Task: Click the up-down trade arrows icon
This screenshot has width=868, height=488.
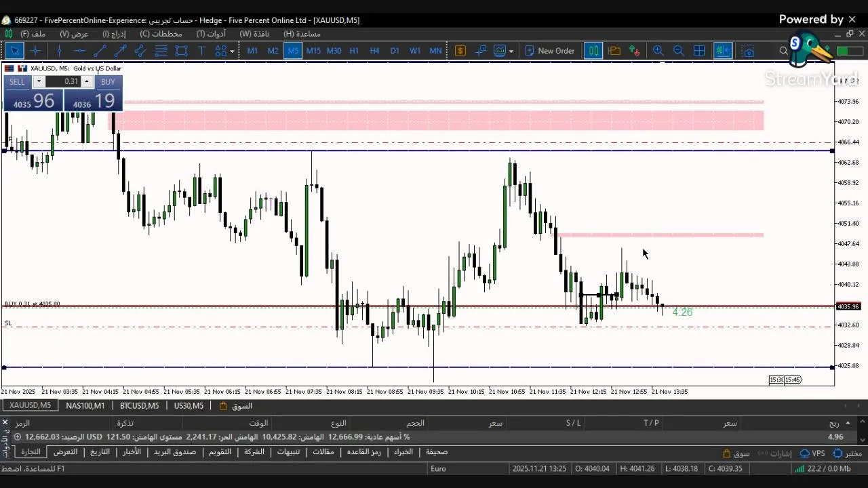Action: click(635, 51)
